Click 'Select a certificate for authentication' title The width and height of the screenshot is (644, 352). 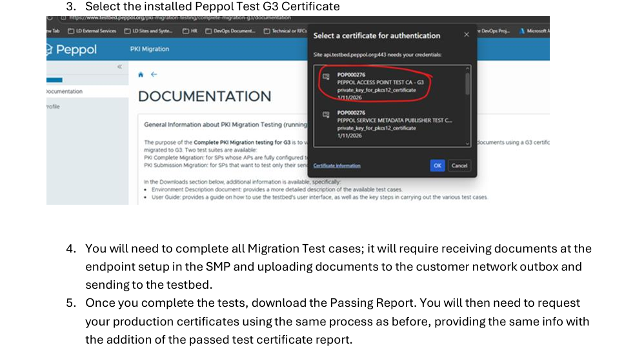pyautogui.click(x=377, y=36)
